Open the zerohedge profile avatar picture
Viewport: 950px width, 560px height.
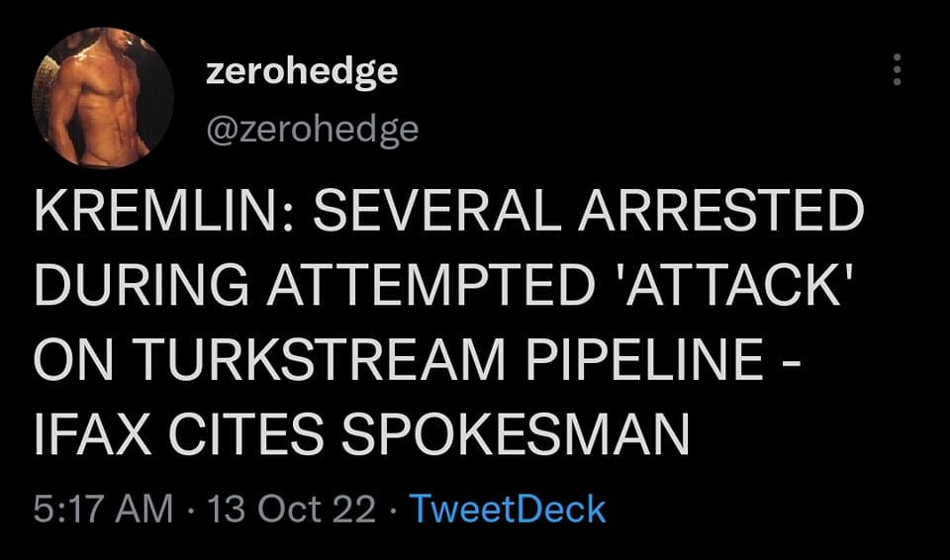pos(105,98)
